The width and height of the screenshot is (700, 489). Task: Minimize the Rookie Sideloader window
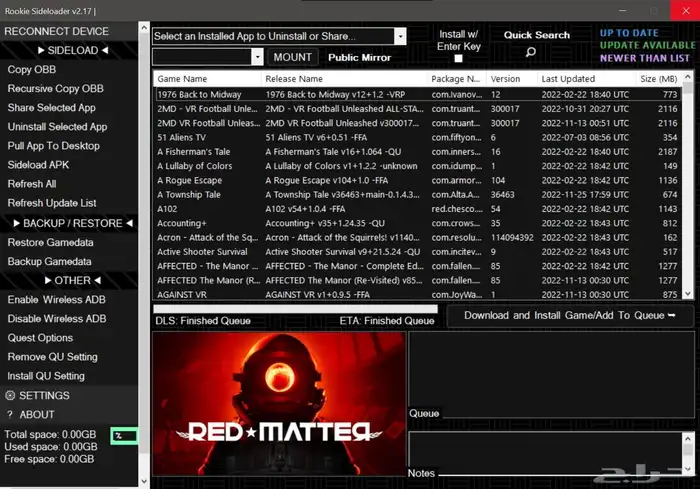click(622, 11)
